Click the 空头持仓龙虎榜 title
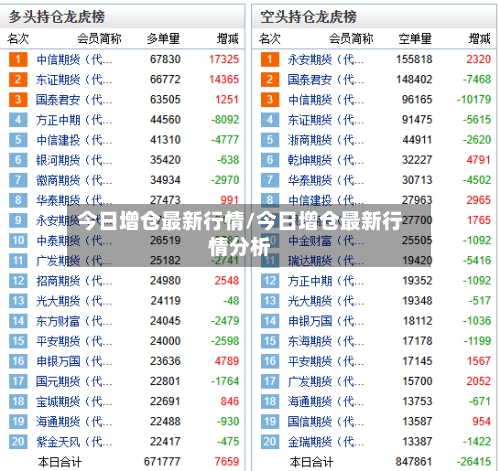This screenshot has height=471, width=500. (308, 17)
